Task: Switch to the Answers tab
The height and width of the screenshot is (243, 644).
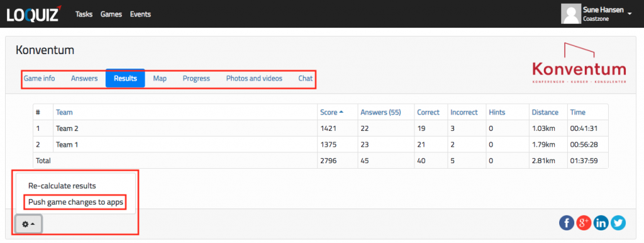Action: [x=84, y=78]
